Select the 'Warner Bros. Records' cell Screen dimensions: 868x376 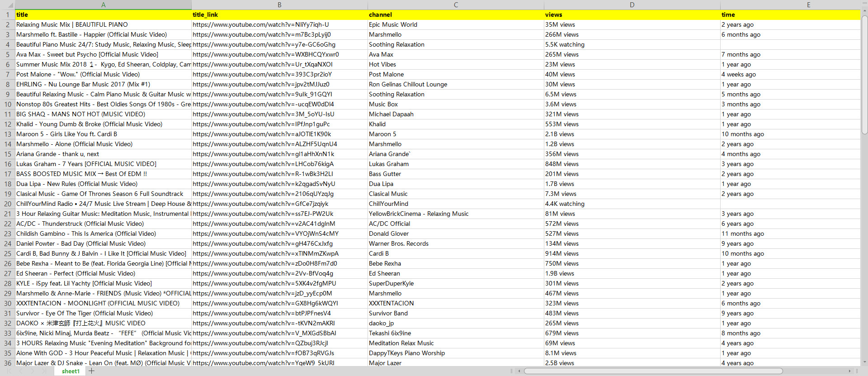(456, 243)
